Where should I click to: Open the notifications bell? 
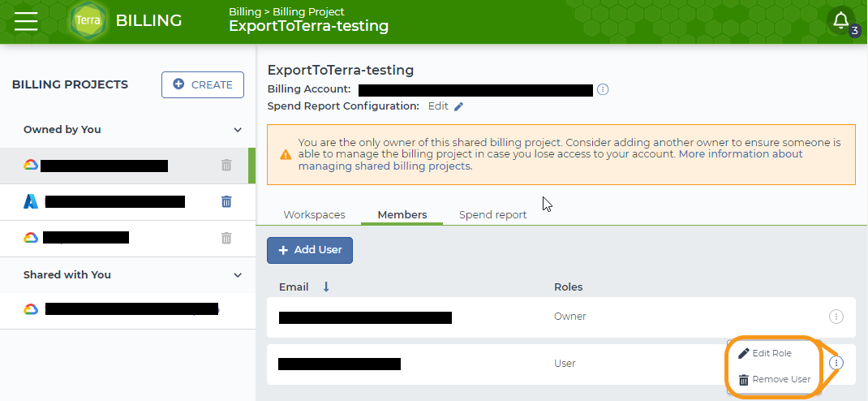coord(841,20)
